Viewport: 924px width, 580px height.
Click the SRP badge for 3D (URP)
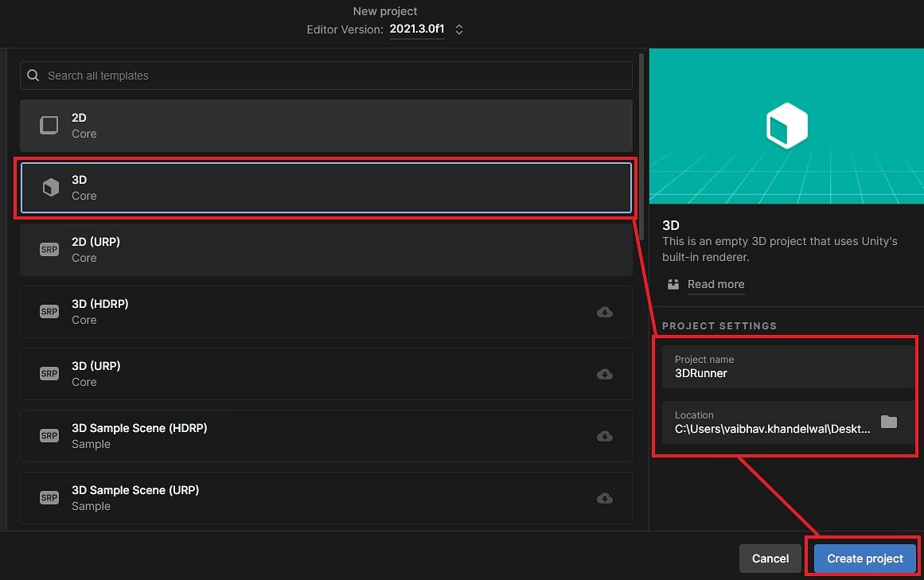click(49, 374)
